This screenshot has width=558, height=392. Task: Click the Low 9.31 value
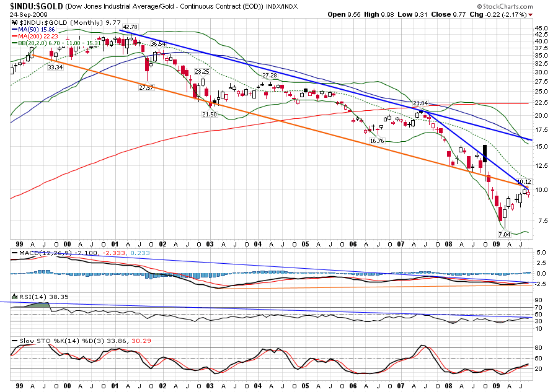tap(412, 15)
